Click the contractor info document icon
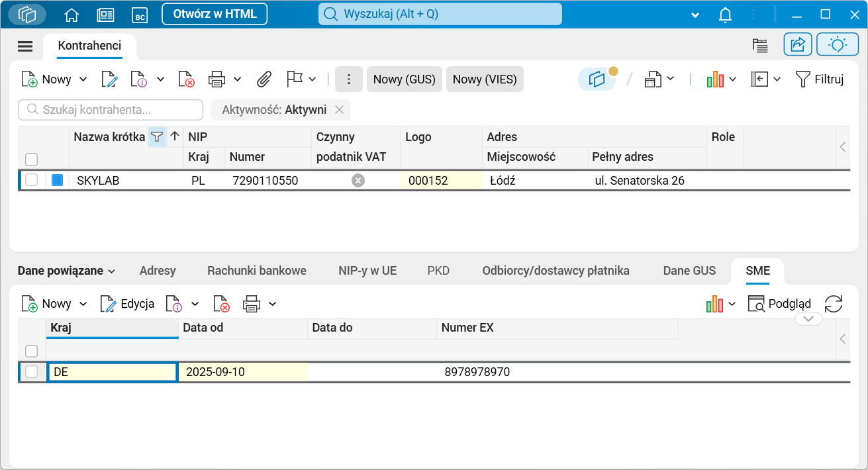 click(138, 79)
